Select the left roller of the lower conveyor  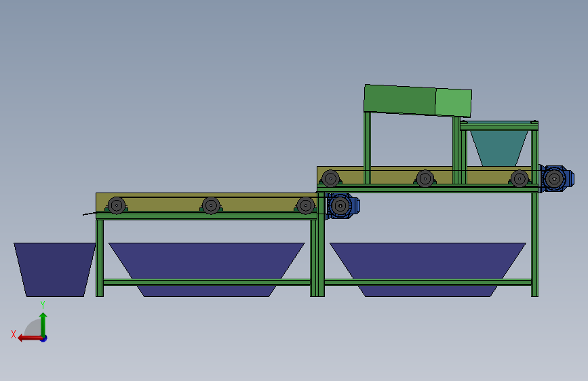pyautogui.click(x=117, y=205)
